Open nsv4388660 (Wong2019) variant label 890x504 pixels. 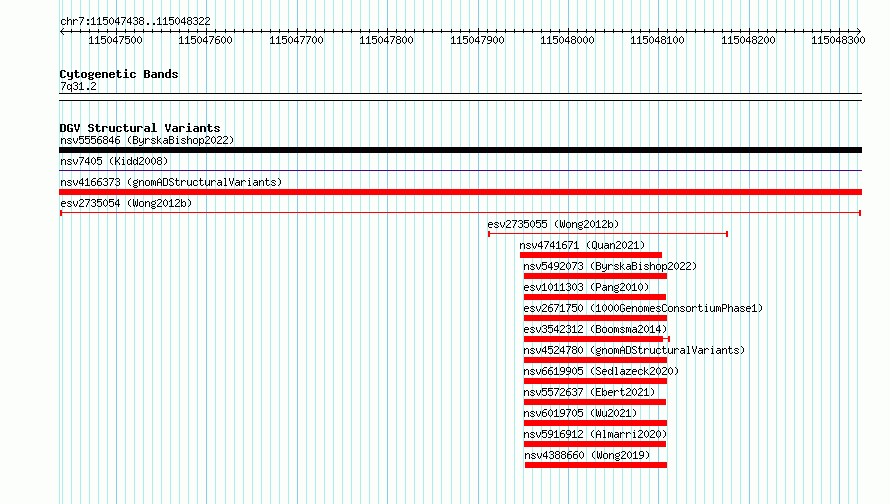[x=587, y=455]
